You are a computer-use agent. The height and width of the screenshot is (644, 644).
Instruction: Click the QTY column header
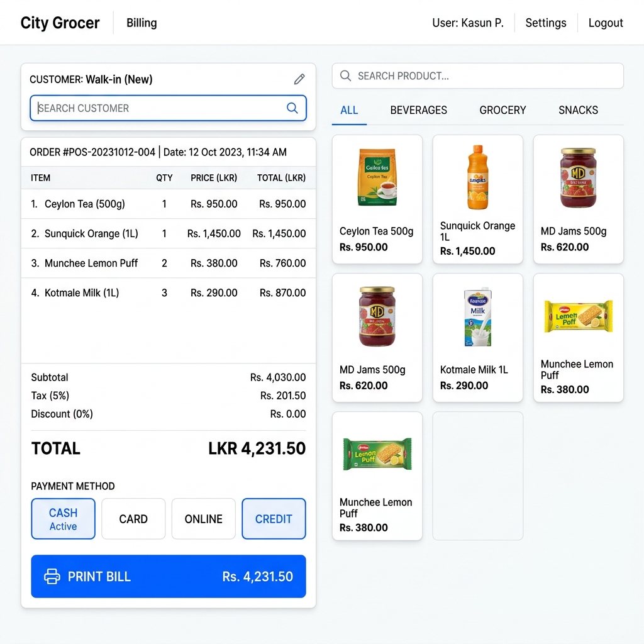coord(164,178)
